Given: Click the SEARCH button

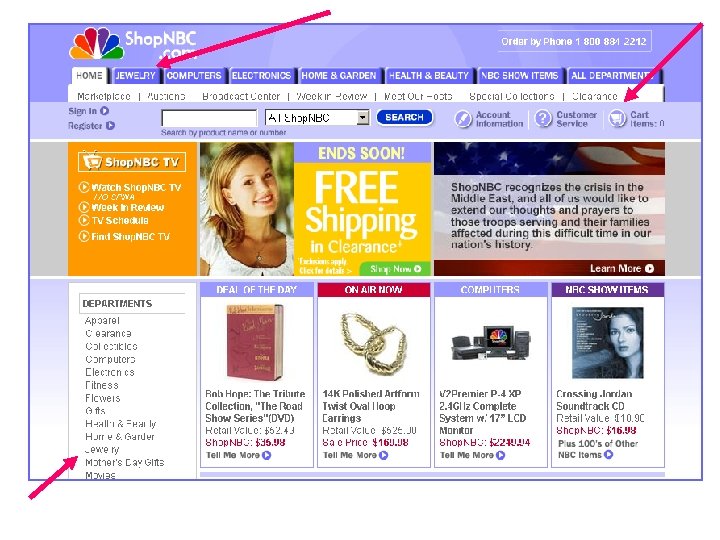Looking at the screenshot, I should [x=404, y=117].
